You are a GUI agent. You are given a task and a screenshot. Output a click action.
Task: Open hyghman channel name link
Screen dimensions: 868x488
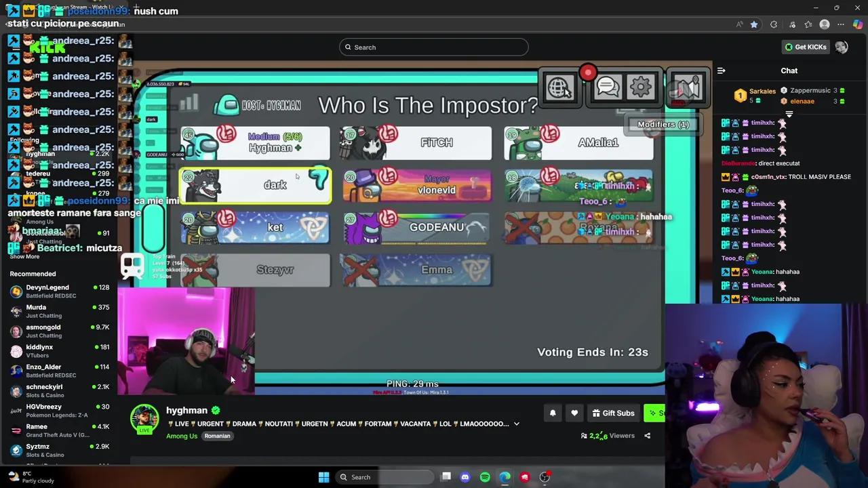186,410
